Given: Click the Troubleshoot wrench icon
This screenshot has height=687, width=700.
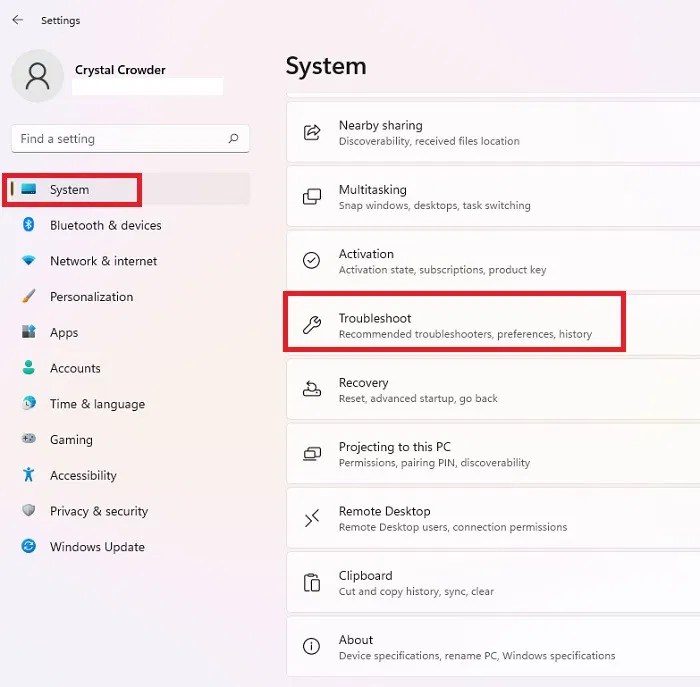Looking at the screenshot, I should point(312,325).
